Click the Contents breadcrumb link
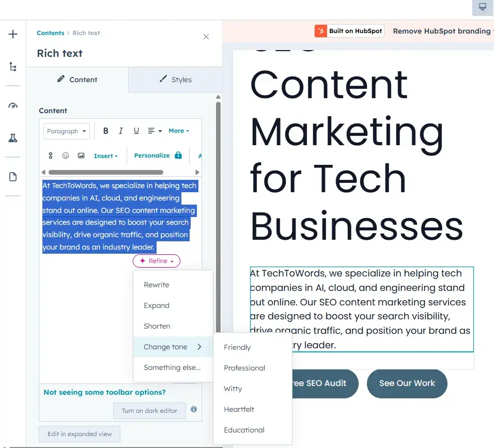494x448 pixels. pos(50,33)
